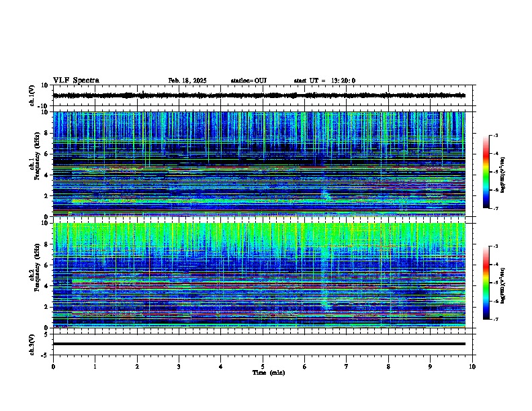Screen dimensions: 532x411
Task: Click the "-3" label on ch.1 color scale
Action: [x=496, y=135]
